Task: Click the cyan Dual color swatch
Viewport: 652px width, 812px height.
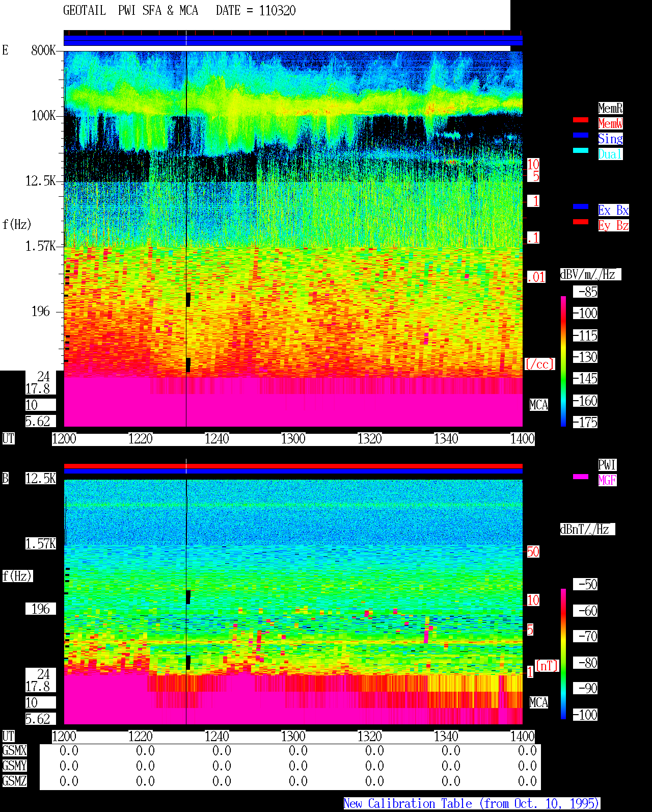Action: click(581, 150)
